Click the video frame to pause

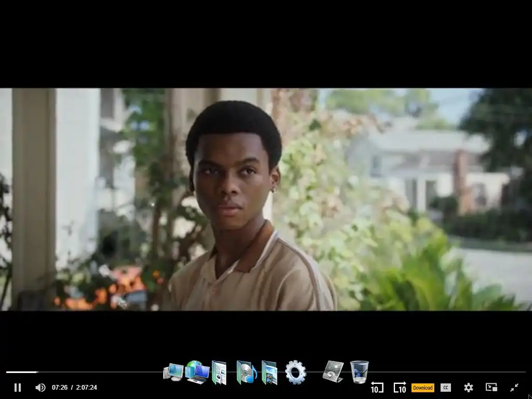pyautogui.click(x=266, y=199)
